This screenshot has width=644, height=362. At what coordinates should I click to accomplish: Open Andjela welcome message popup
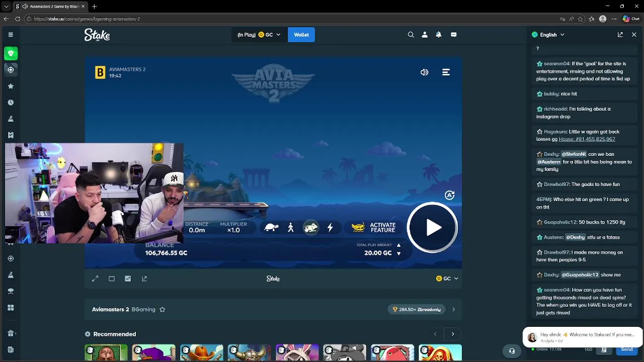click(x=582, y=337)
